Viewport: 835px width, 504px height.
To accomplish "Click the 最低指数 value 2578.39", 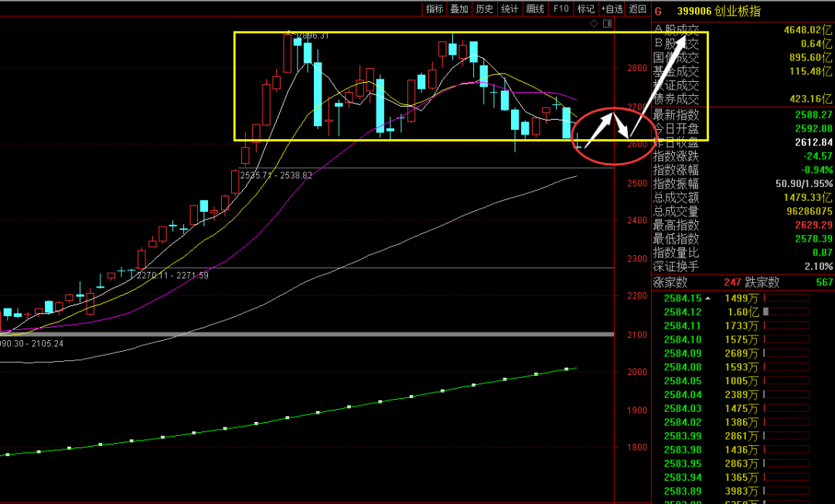I will (x=813, y=240).
